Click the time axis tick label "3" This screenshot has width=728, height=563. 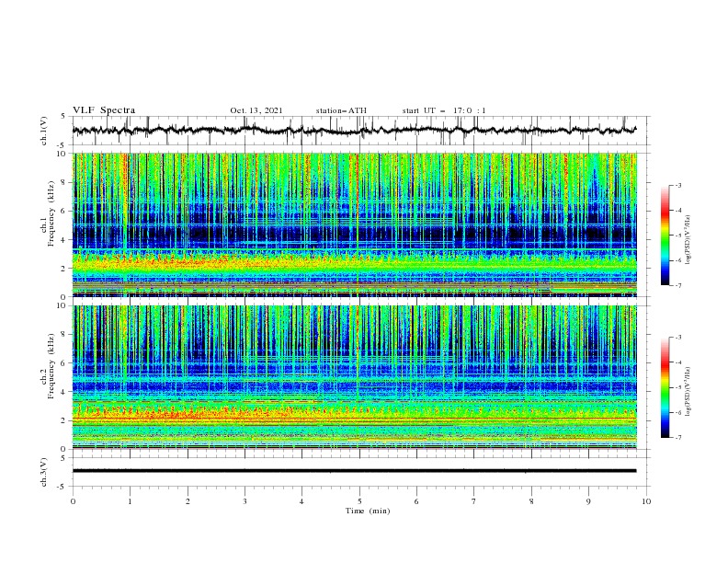[245, 501]
